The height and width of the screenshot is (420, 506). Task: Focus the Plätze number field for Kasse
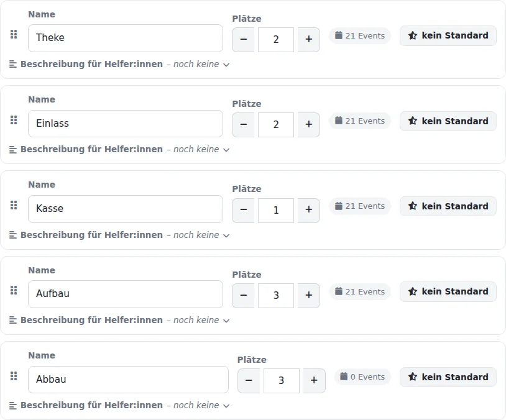[x=276, y=210]
